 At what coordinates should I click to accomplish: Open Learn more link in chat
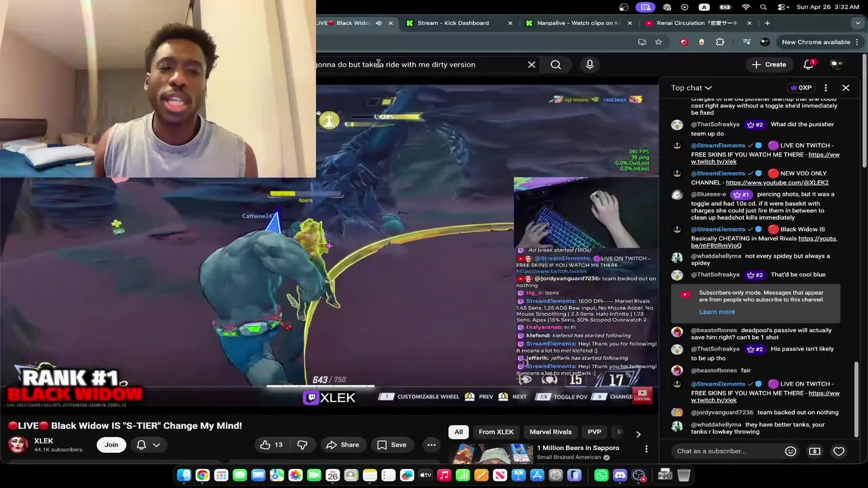pyautogui.click(x=717, y=312)
